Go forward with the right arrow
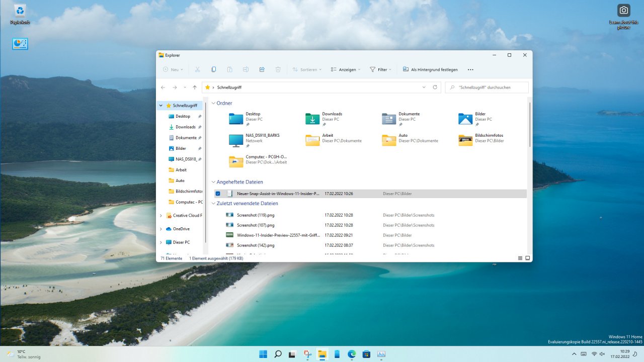Viewport: 644px width, 362px height. pos(175,87)
